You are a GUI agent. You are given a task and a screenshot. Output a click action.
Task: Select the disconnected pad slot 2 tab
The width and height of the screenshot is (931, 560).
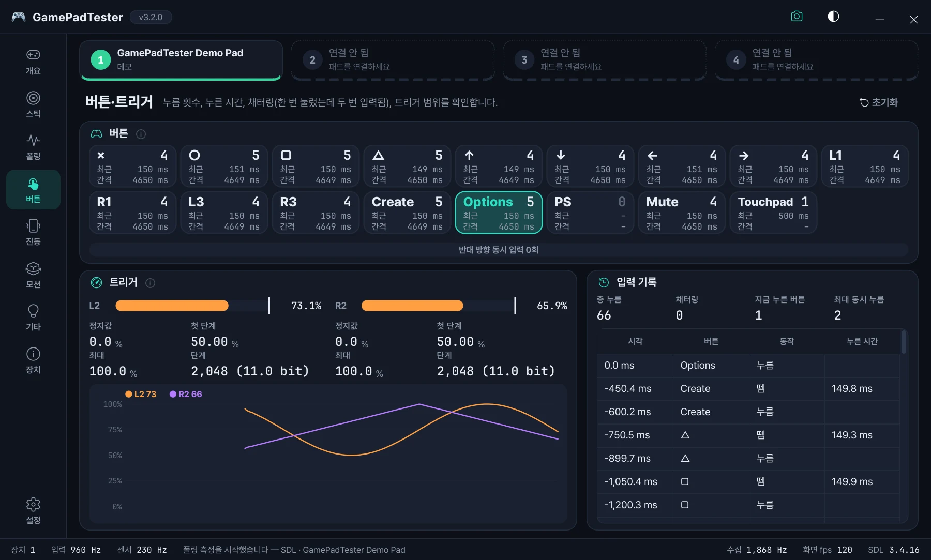tap(393, 60)
